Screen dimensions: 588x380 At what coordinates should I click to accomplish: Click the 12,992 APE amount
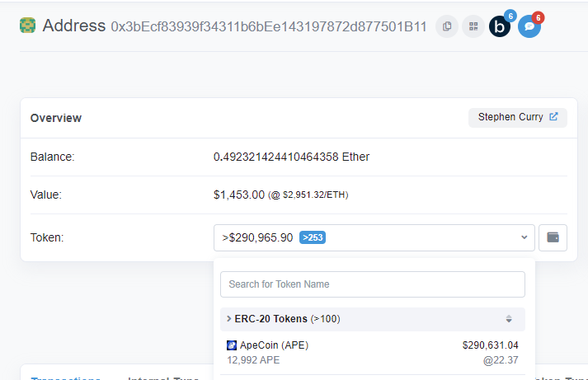click(253, 360)
